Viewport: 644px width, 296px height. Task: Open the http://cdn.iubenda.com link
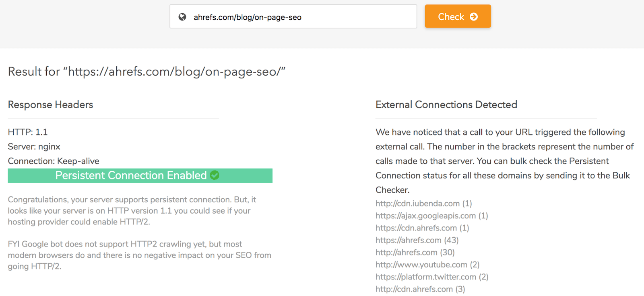[x=417, y=203]
